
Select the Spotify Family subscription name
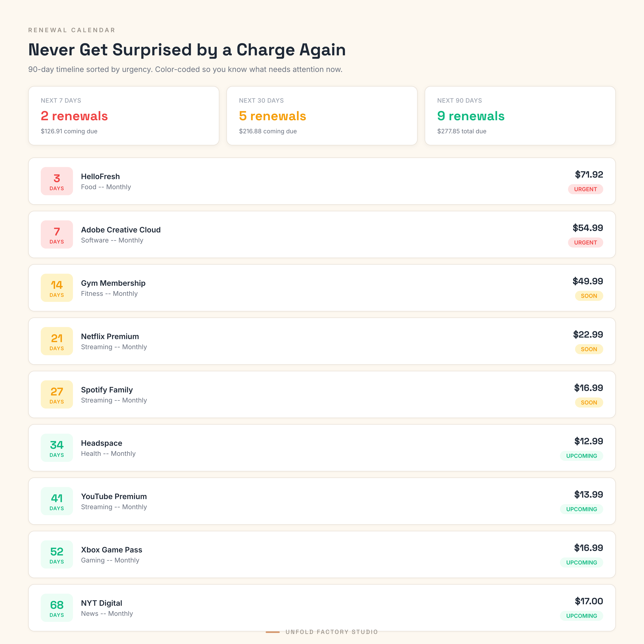107,390
